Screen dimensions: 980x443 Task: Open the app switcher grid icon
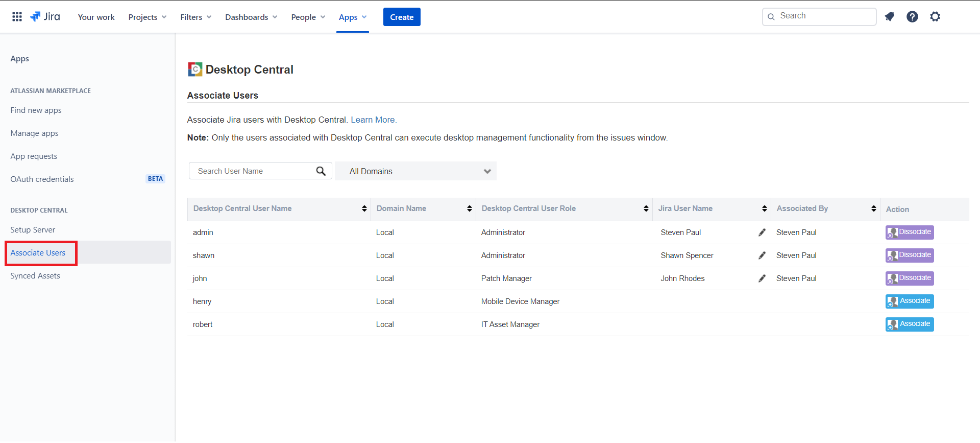pyautogui.click(x=17, y=17)
